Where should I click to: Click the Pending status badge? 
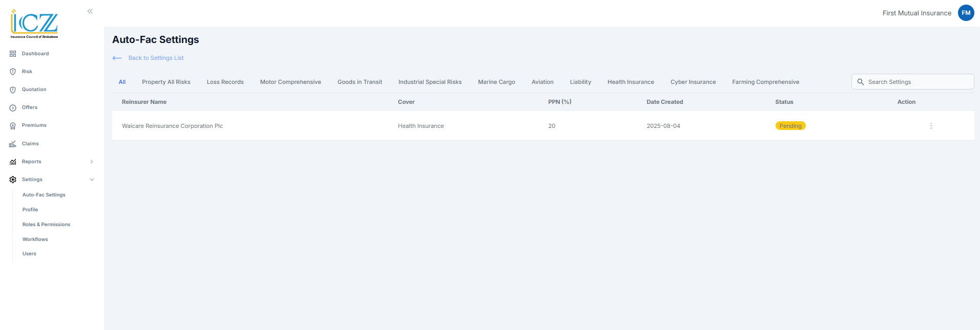pyautogui.click(x=790, y=126)
